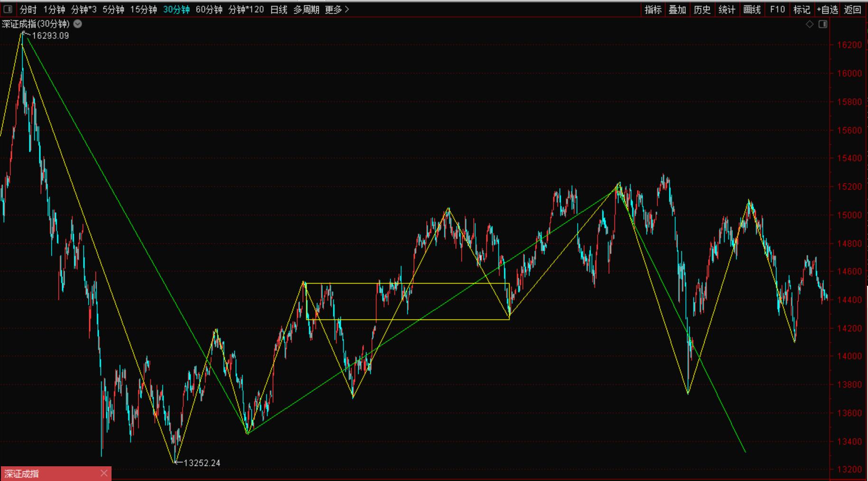Click the 16200 price axis label
Viewport: 868px width, 481px height.
coord(849,45)
